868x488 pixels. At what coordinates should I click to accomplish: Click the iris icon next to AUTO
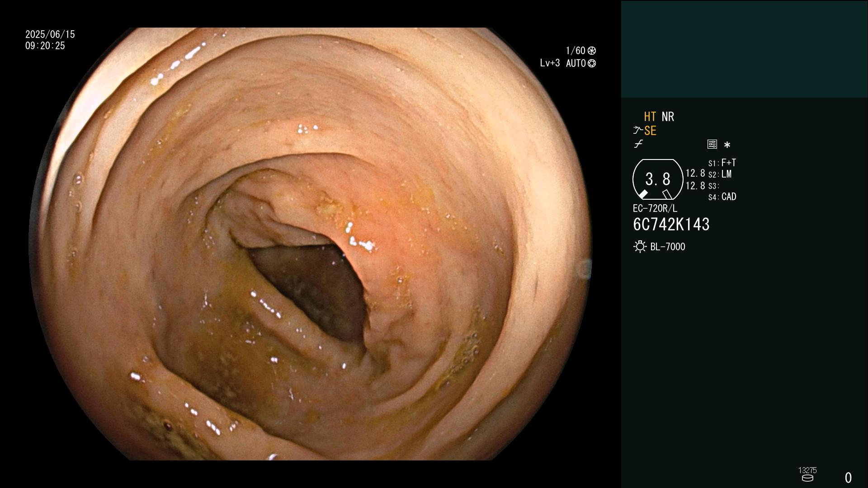click(592, 63)
